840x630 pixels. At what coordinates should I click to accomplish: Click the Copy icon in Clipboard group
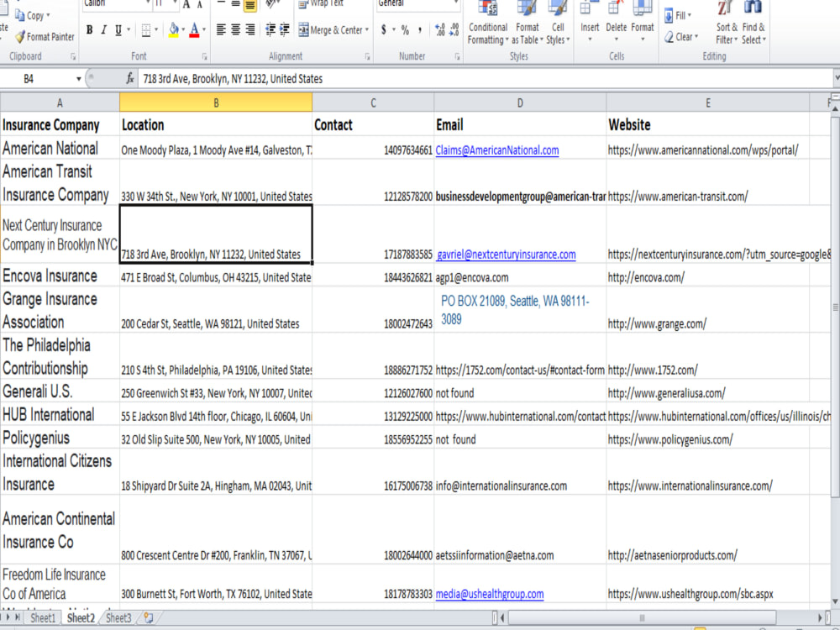tap(20, 15)
